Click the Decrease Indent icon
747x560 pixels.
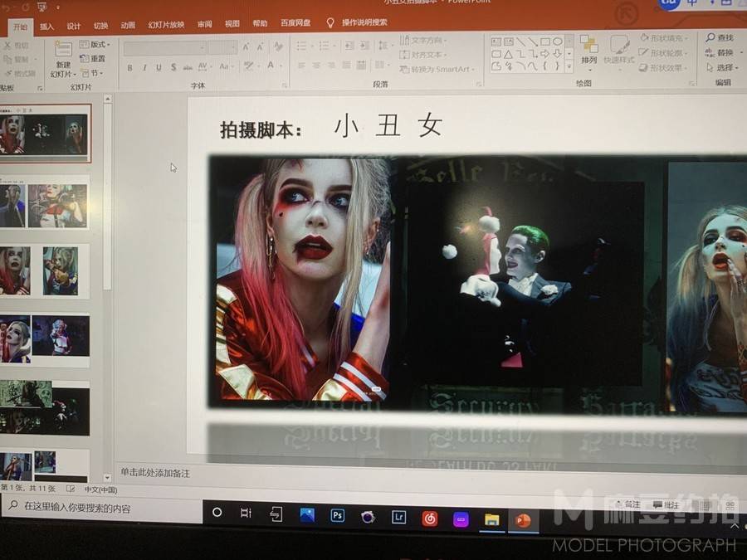[349, 46]
